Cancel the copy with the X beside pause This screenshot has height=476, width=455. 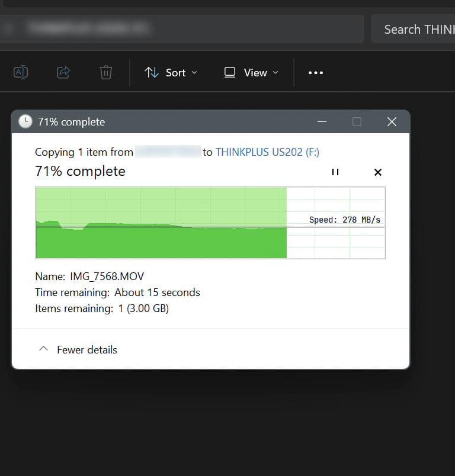pyautogui.click(x=378, y=172)
